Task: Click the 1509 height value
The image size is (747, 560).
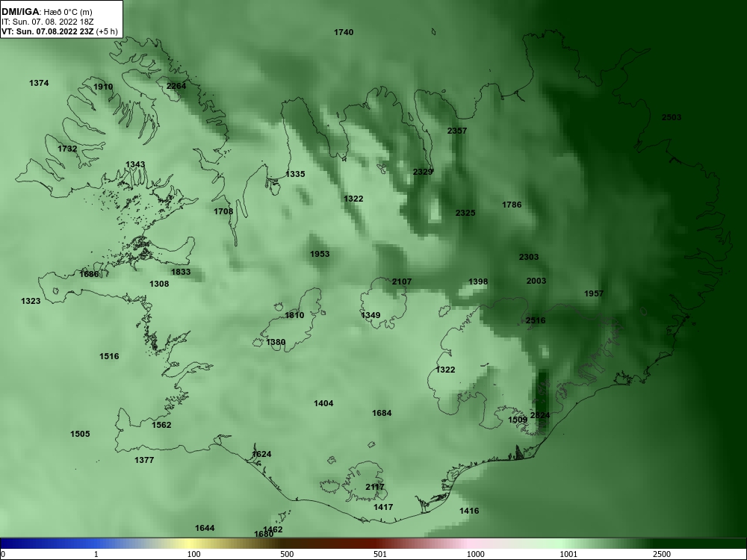Action: point(518,420)
